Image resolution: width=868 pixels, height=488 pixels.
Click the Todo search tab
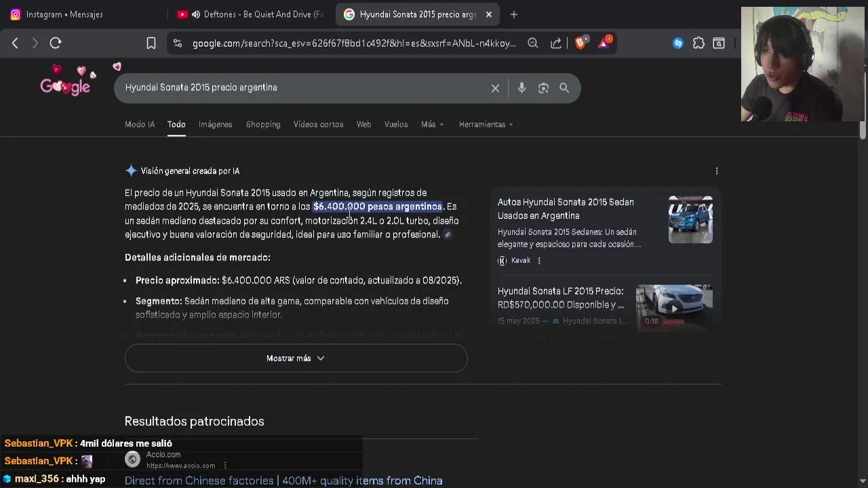[x=176, y=125]
